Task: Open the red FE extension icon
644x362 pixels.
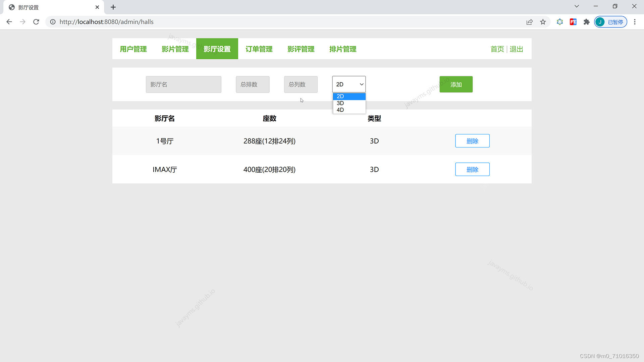Action: pyautogui.click(x=573, y=22)
